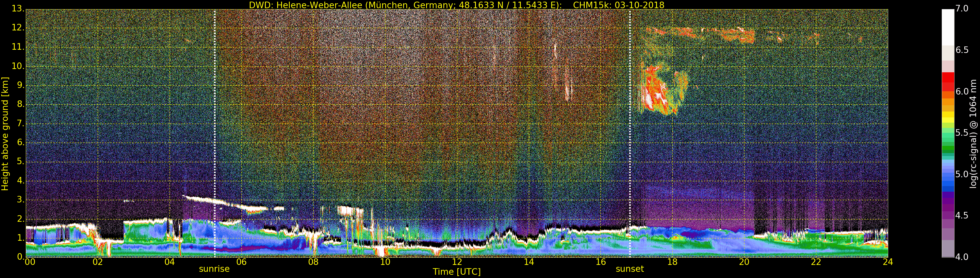Image resolution: width=980 pixels, height=278 pixels.
Task: Click the 'sunset' label below the axis
Action: click(629, 269)
